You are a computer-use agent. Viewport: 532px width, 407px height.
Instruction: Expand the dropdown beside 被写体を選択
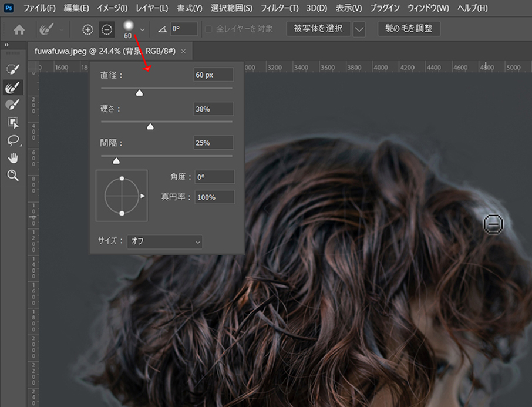[x=359, y=29]
